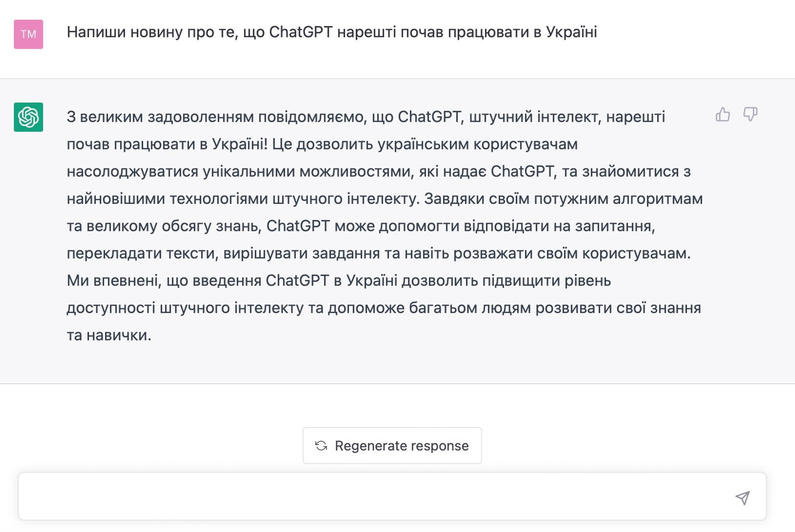The image size is (795, 532).
Task: Click the final words "та навички."
Action: coord(109,335)
